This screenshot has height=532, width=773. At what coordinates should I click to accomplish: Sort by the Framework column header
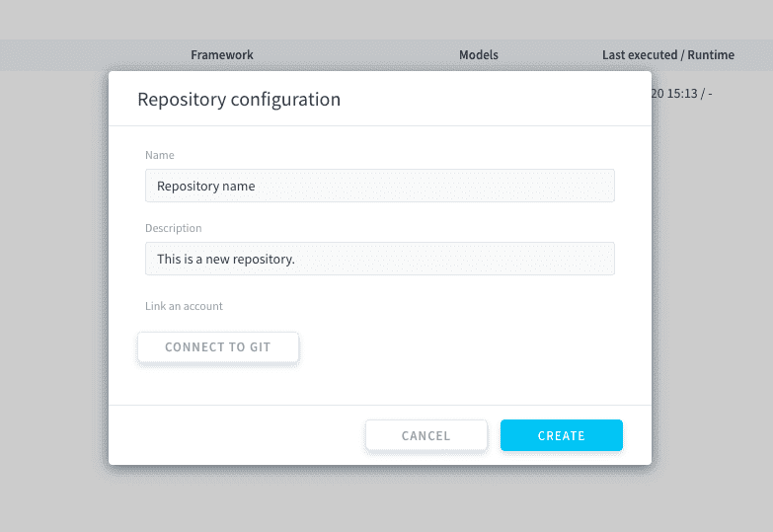coord(222,54)
